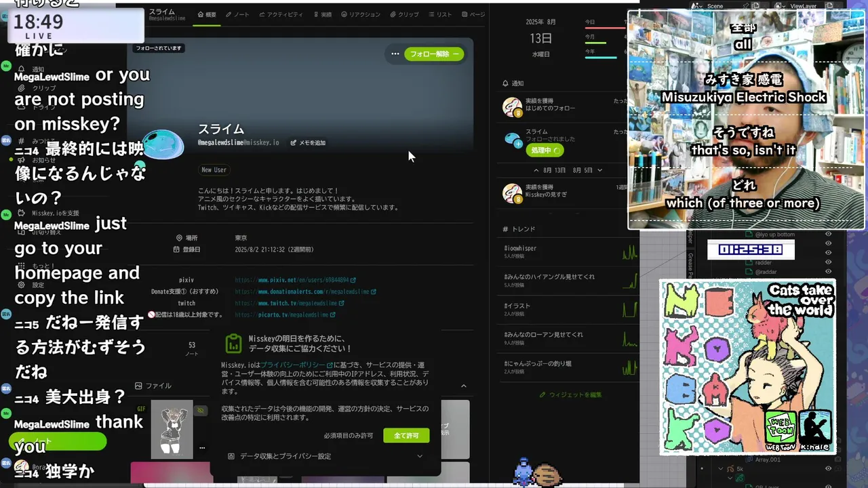Viewport: 868px width, 488px height.
Task: Click the data collection clipboard icon
Action: (x=233, y=344)
